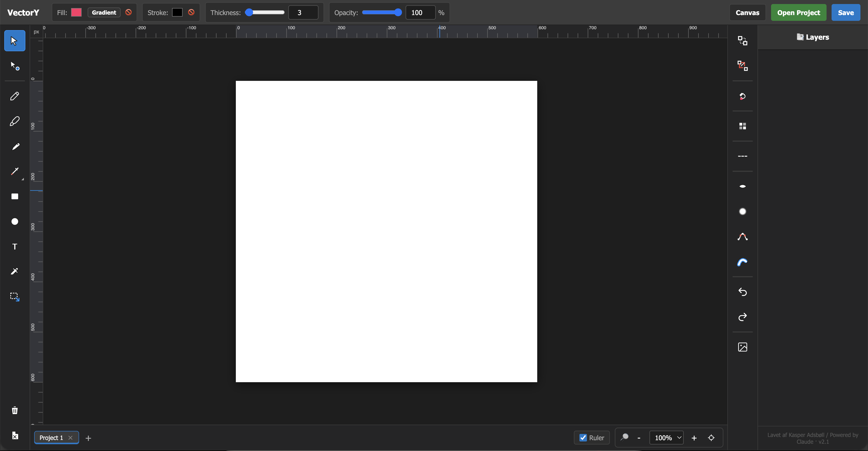
Task: Click the Open Project button
Action: pos(799,13)
